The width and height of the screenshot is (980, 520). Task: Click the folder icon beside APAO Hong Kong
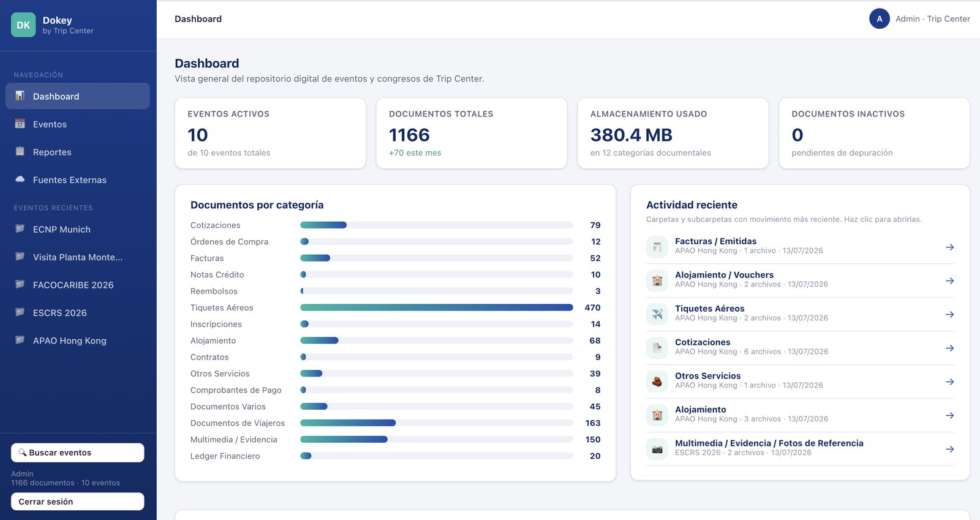20,340
